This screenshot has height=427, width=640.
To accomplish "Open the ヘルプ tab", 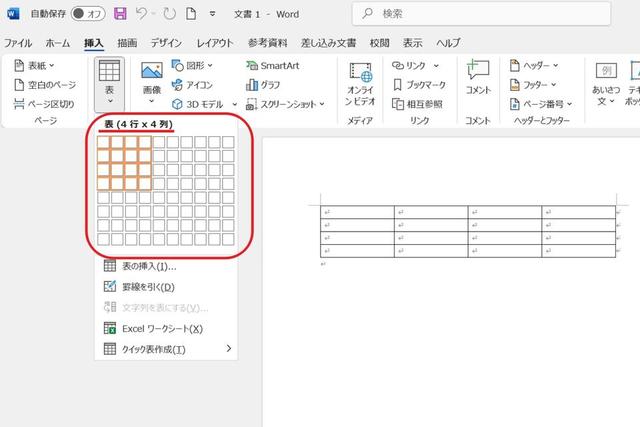I will [x=448, y=43].
